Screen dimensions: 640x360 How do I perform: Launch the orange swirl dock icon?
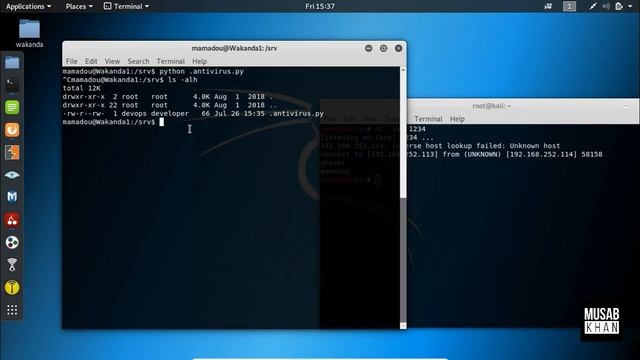12,130
